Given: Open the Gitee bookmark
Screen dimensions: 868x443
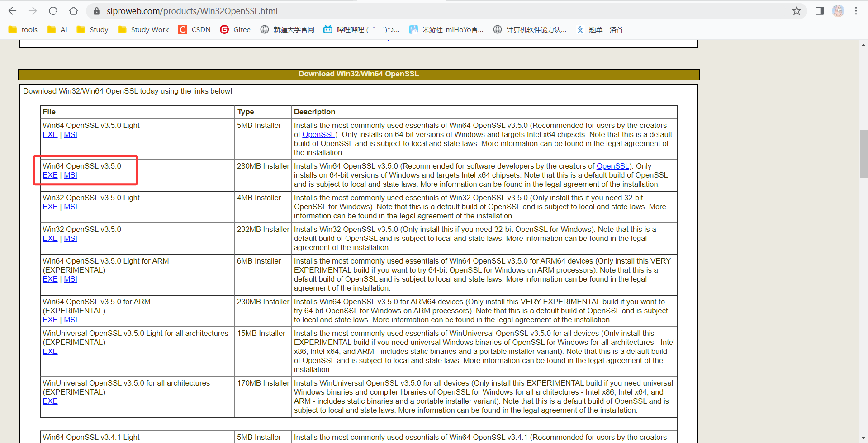Looking at the screenshot, I should coord(235,29).
